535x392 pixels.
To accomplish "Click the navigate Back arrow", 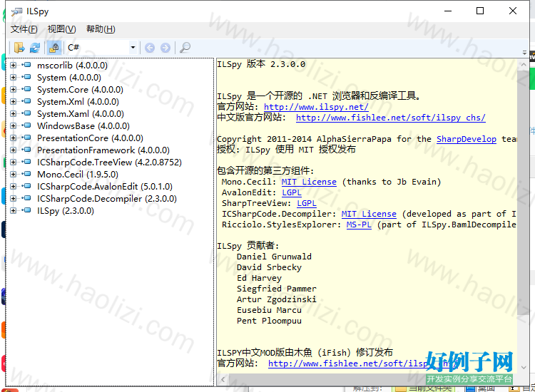I will (x=150, y=48).
